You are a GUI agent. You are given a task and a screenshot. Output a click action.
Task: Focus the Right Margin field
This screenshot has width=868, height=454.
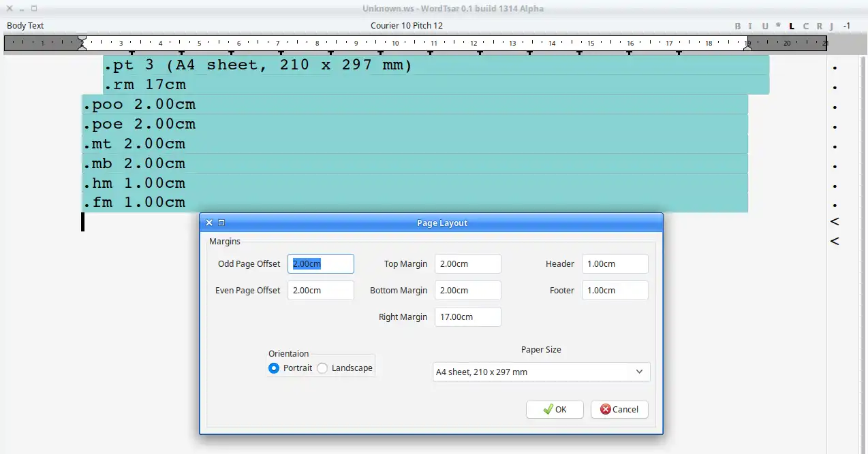point(468,317)
